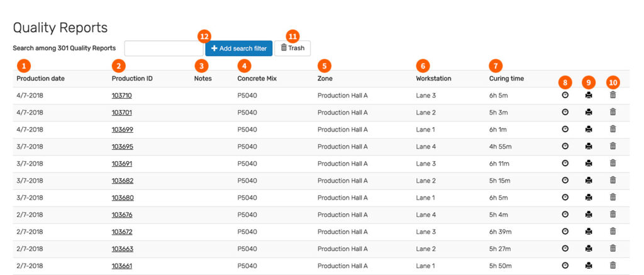Sort by Concrete Mix column header

(257, 78)
